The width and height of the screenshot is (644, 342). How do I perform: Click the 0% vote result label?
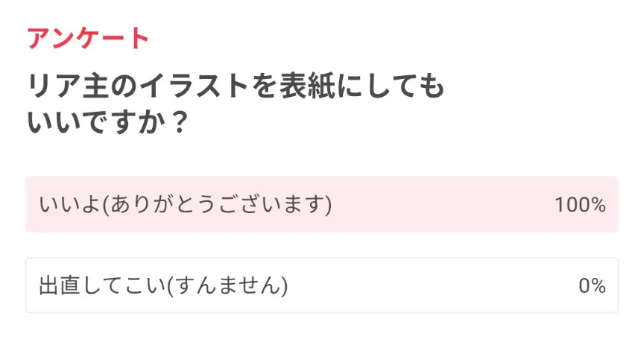[x=592, y=285]
